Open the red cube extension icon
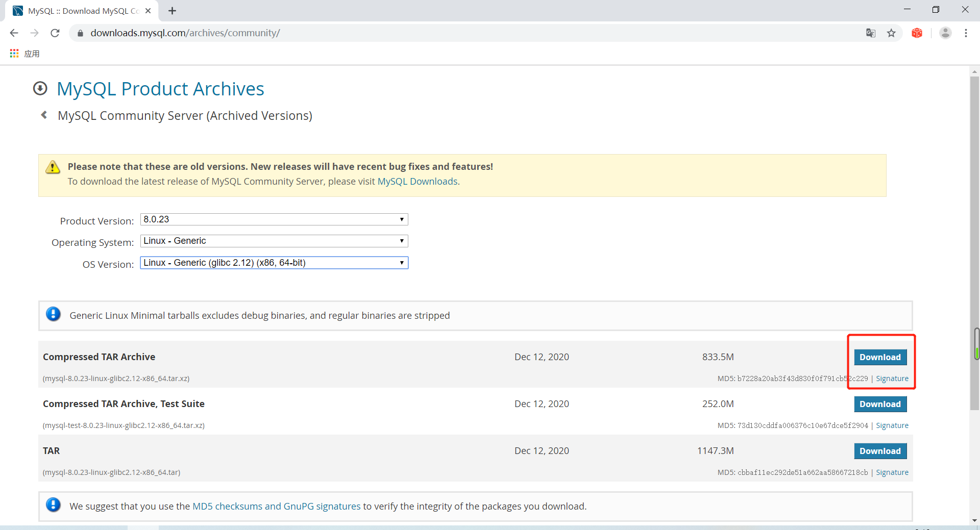 917,33
